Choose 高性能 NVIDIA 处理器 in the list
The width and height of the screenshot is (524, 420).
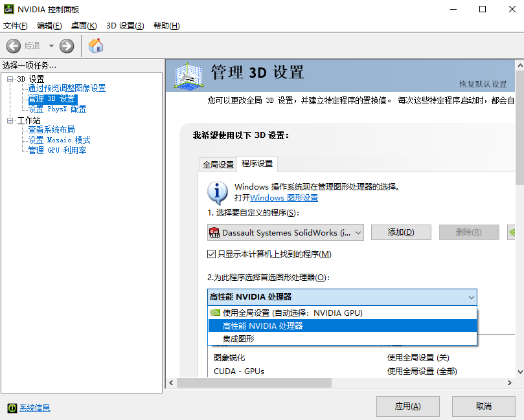[342, 326]
